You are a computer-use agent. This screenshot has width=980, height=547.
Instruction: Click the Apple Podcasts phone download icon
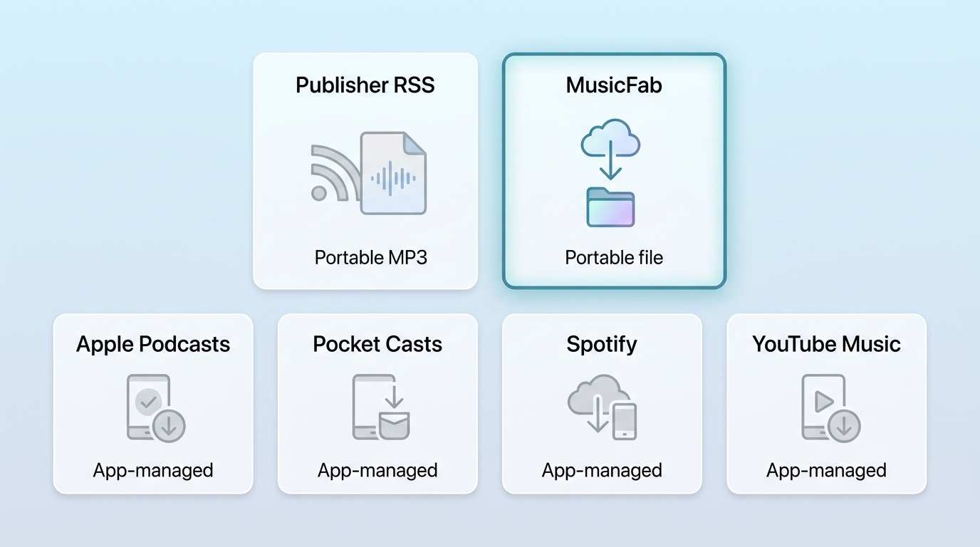point(155,408)
